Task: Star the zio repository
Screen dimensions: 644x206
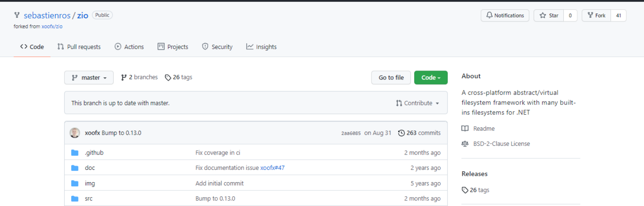Action: pos(548,16)
